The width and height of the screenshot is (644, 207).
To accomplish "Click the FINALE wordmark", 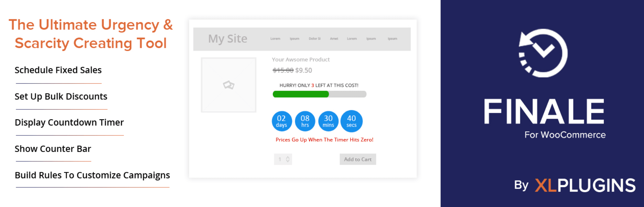I will 544,111.
